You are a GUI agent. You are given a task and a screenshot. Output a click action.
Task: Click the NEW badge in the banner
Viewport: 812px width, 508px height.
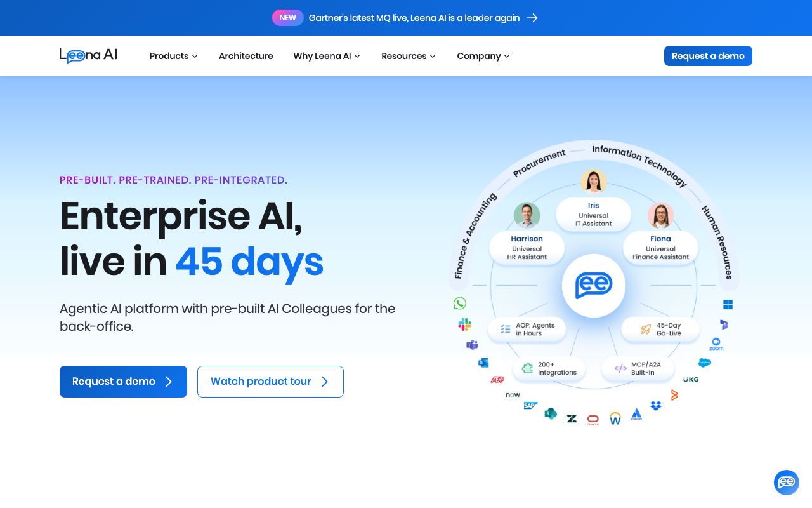coord(288,18)
